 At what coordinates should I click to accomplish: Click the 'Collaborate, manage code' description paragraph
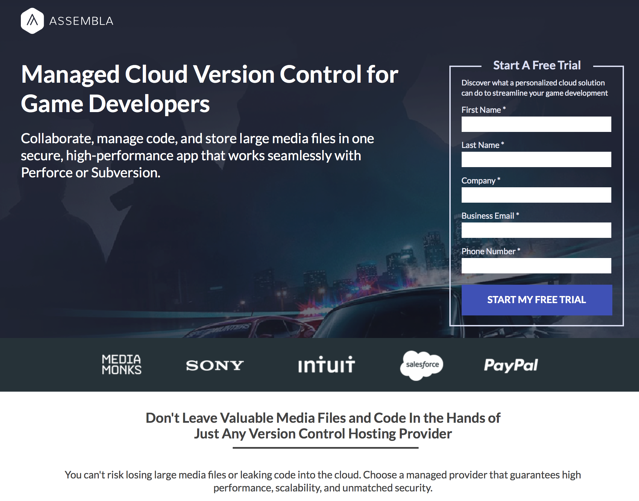[x=198, y=156]
